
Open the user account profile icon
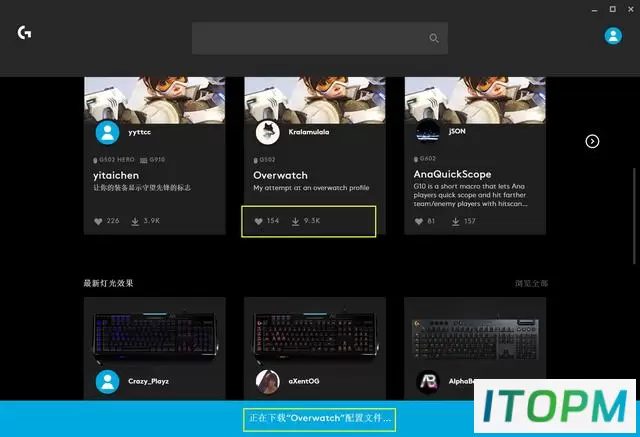[x=613, y=36]
